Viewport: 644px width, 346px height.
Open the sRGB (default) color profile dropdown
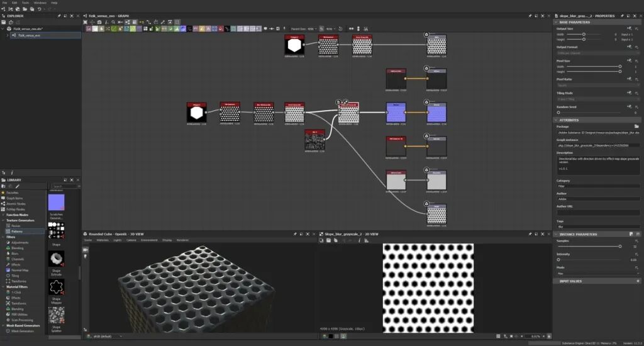coord(108,336)
